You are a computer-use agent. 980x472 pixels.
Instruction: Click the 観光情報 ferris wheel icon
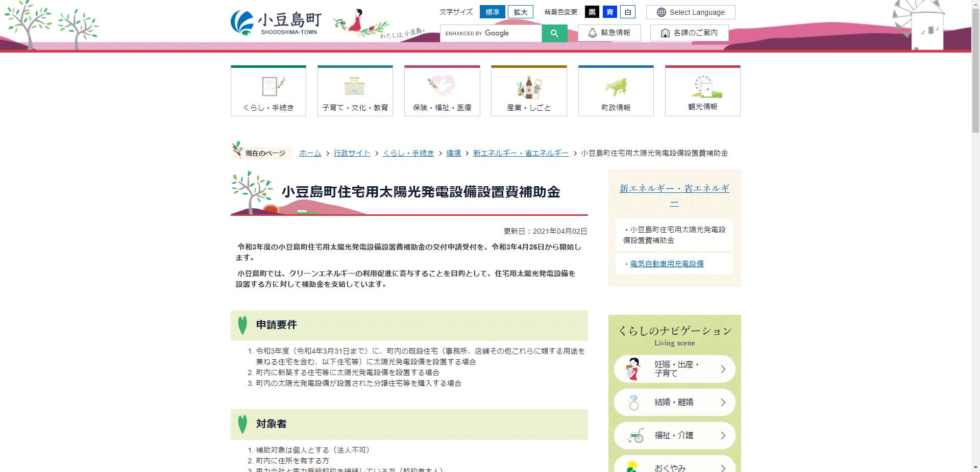[702, 87]
